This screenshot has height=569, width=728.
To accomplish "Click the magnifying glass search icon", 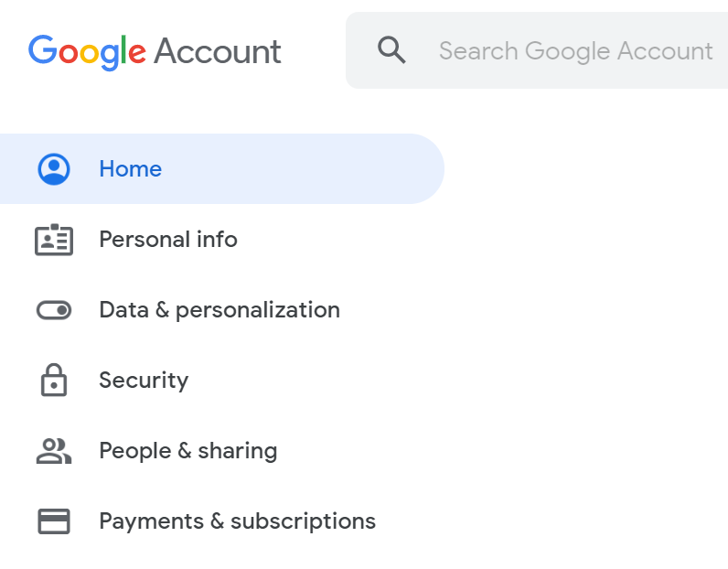I will coord(391,50).
